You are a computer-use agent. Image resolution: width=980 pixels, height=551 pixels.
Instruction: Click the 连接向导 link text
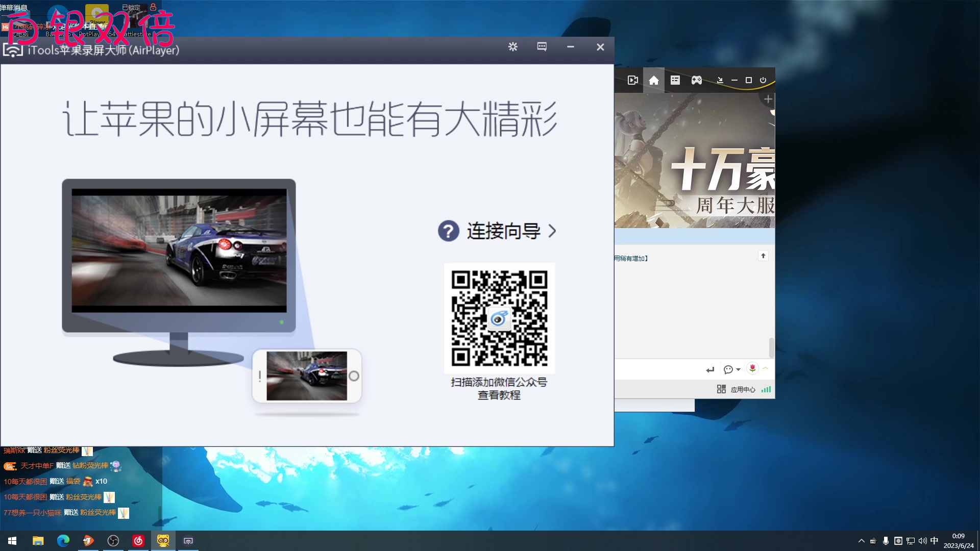click(x=503, y=231)
